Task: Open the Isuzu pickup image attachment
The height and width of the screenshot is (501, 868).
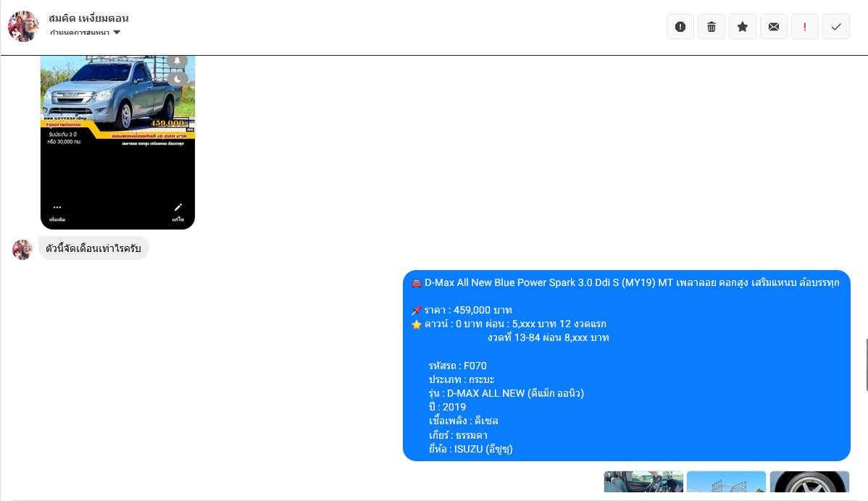Action: 117,142
